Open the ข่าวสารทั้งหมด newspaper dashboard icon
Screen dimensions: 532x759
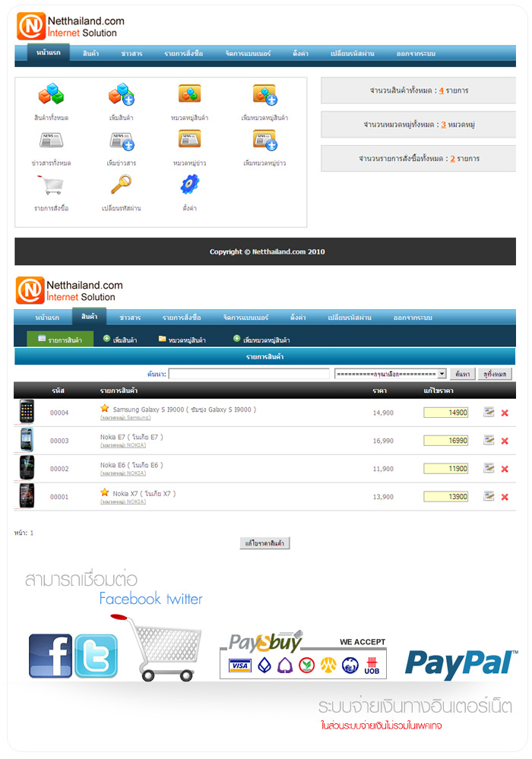pyautogui.click(x=52, y=140)
